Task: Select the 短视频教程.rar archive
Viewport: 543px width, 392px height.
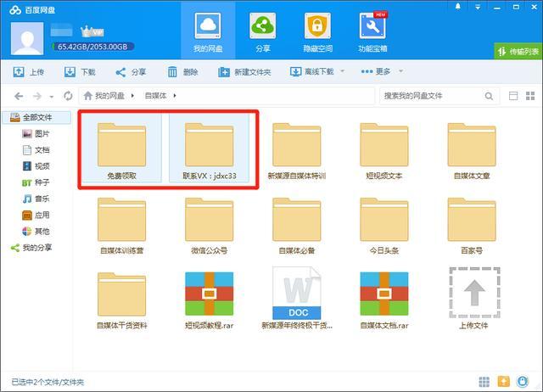Action: [210, 300]
